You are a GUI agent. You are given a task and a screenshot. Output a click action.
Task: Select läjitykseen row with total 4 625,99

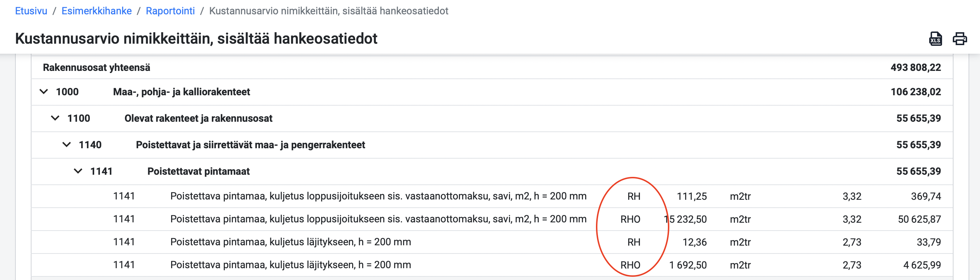(x=492, y=265)
